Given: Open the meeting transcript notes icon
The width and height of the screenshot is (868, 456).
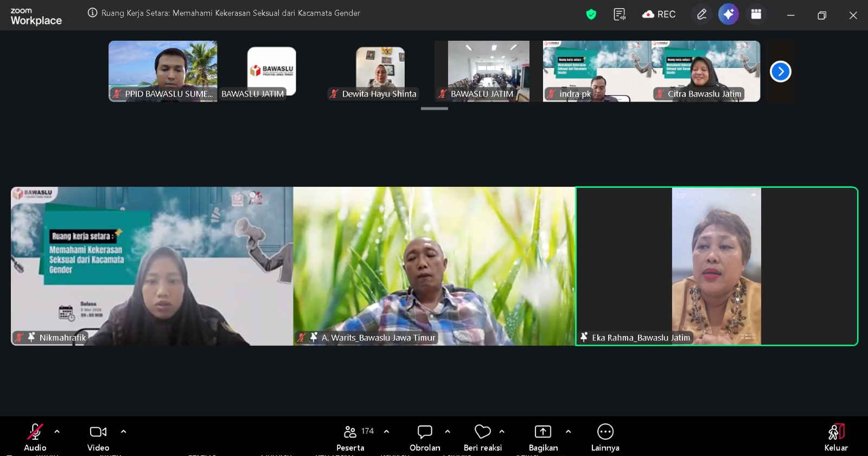Looking at the screenshot, I should click(x=620, y=14).
